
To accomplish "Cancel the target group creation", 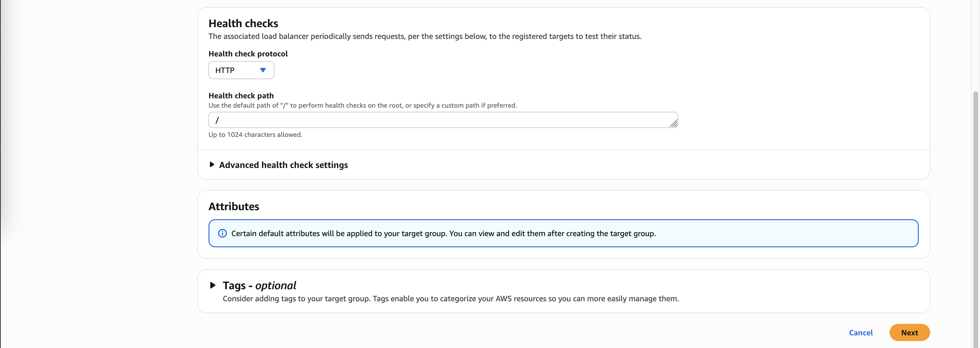I will 861,333.
